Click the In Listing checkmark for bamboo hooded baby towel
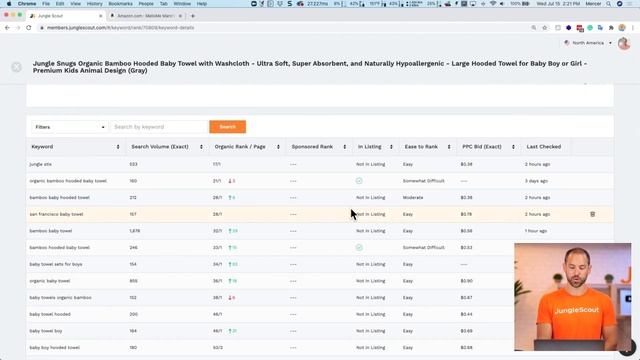 click(359, 247)
